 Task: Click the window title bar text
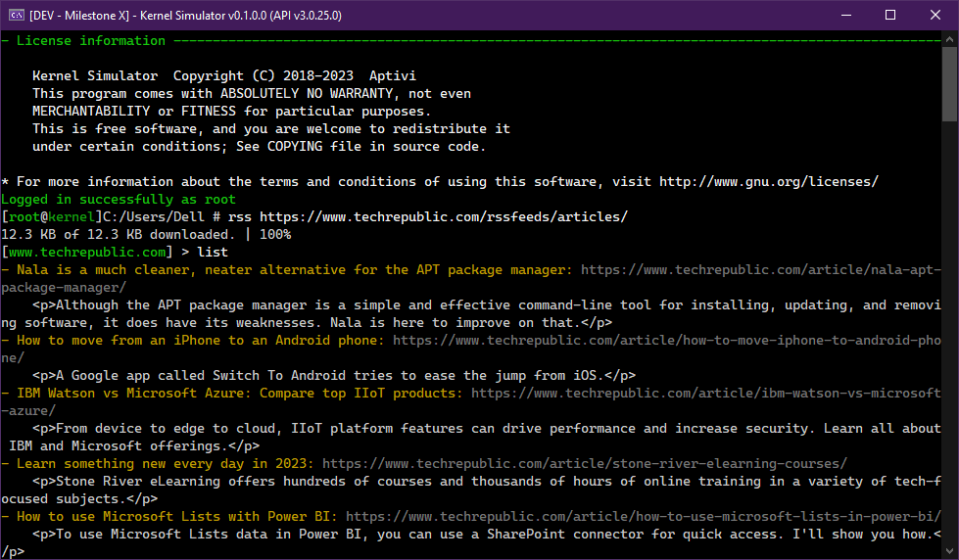click(186, 15)
